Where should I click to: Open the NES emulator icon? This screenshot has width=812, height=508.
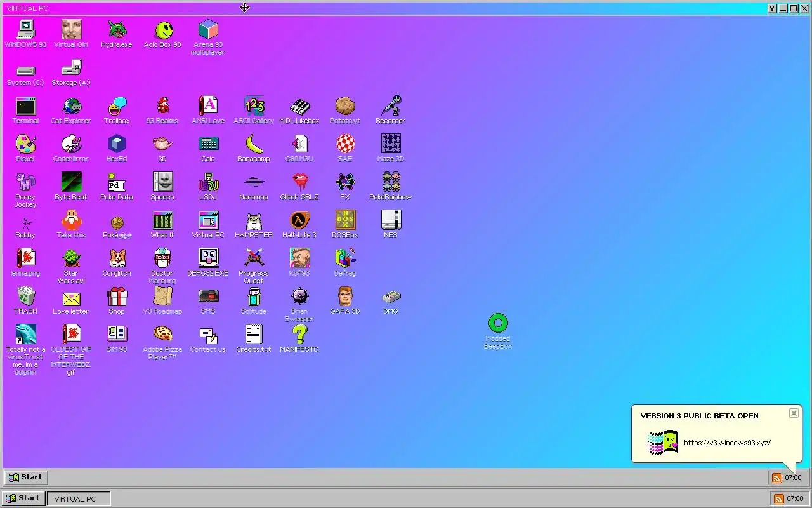391,225
